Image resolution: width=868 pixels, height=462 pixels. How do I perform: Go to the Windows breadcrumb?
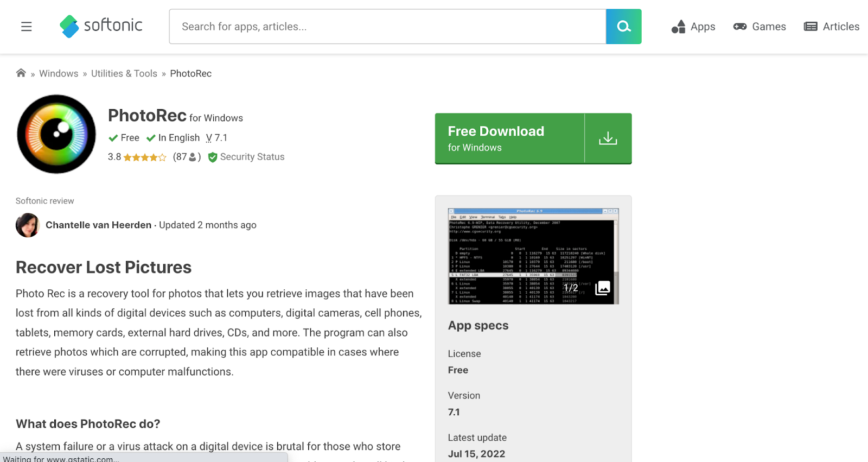59,74
